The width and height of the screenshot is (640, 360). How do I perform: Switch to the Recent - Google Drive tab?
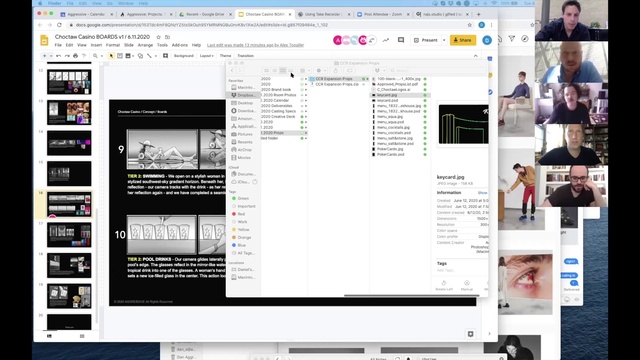[x=205, y=14]
